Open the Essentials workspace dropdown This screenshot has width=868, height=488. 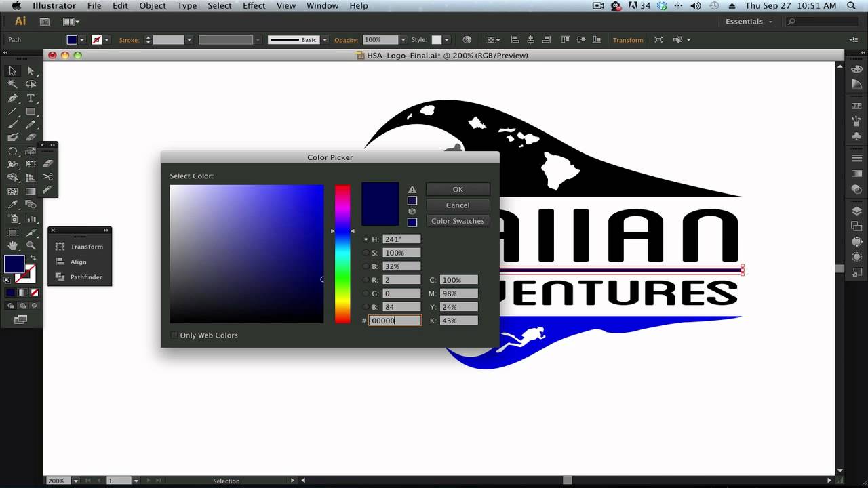(x=749, y=22)
